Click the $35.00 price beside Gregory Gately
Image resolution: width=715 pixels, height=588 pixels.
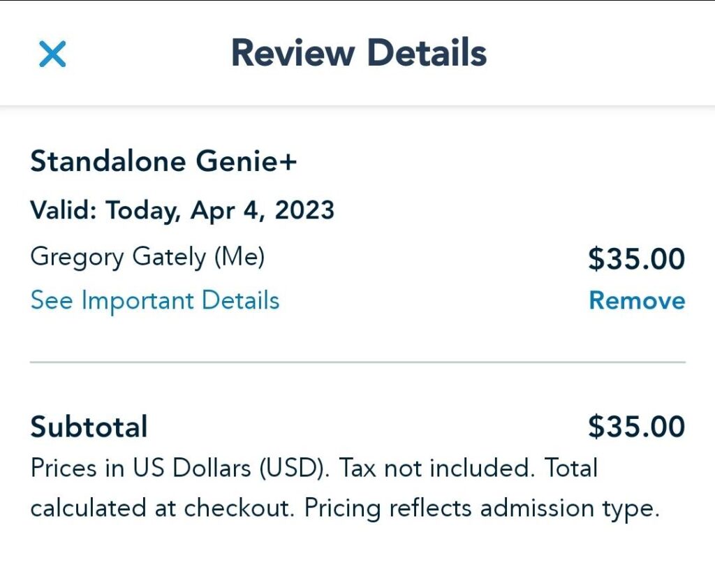[x=636, y=258]
